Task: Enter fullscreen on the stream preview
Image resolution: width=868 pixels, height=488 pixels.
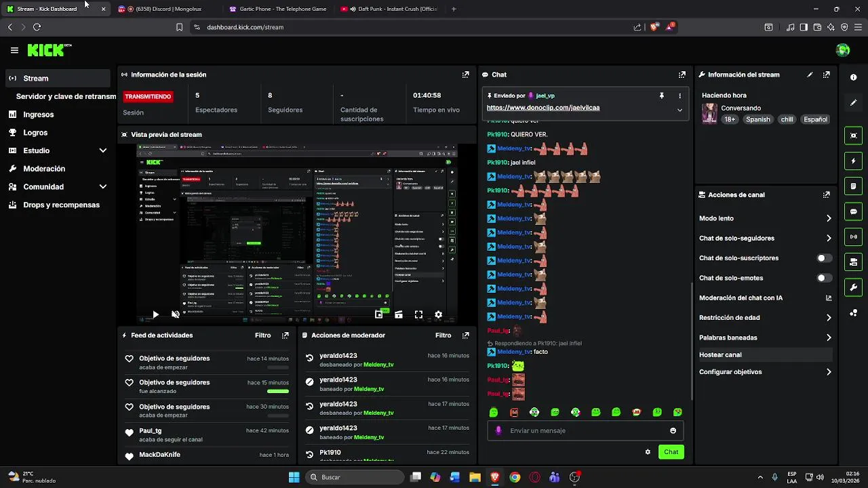Action: coord(418,314)
